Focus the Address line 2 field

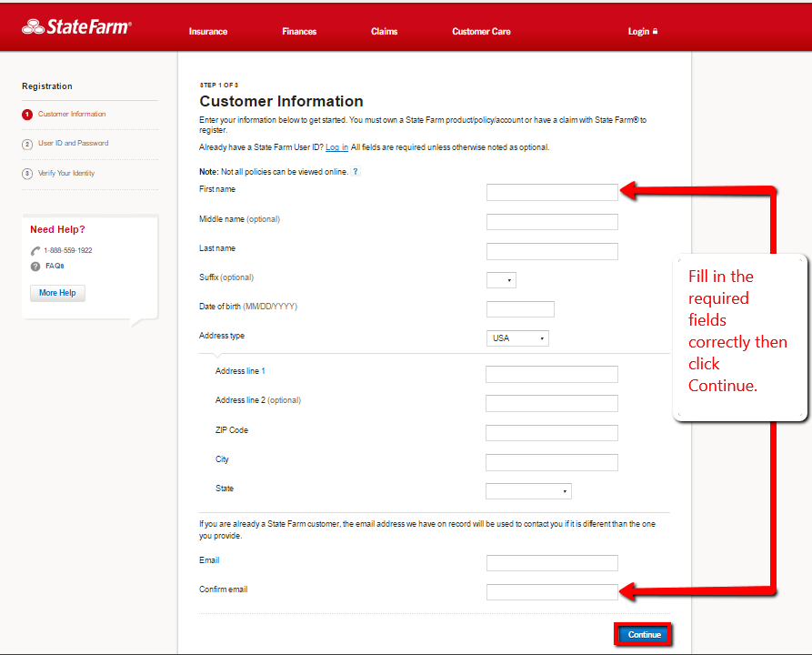tap(552, 403)
